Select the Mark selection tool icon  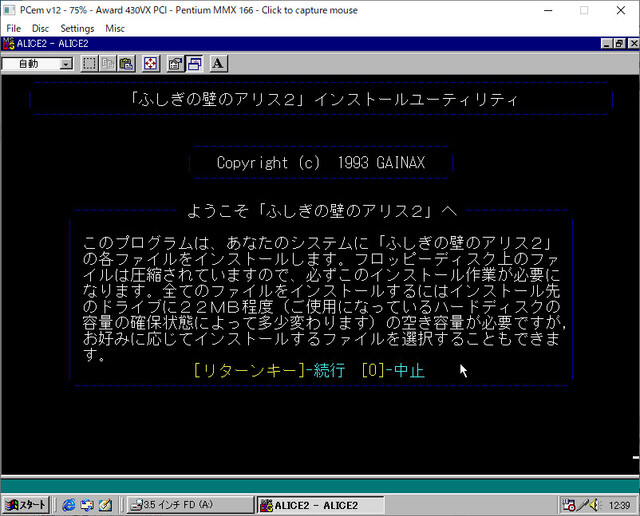pyautogui.click(x=89, y=64)
